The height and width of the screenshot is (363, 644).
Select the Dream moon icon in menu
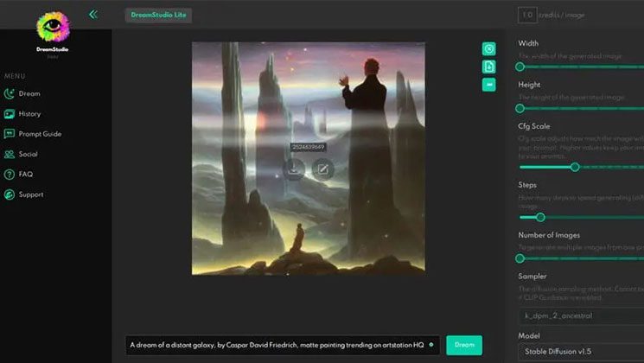click(9, 93)
